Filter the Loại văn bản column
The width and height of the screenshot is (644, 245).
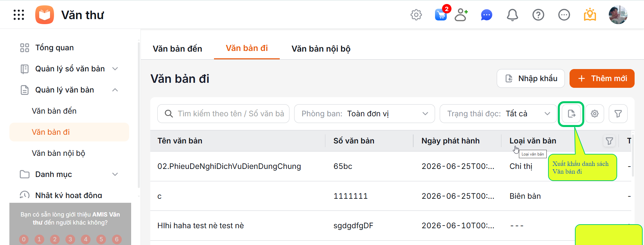pyautogui.click(x=609, y=141)
